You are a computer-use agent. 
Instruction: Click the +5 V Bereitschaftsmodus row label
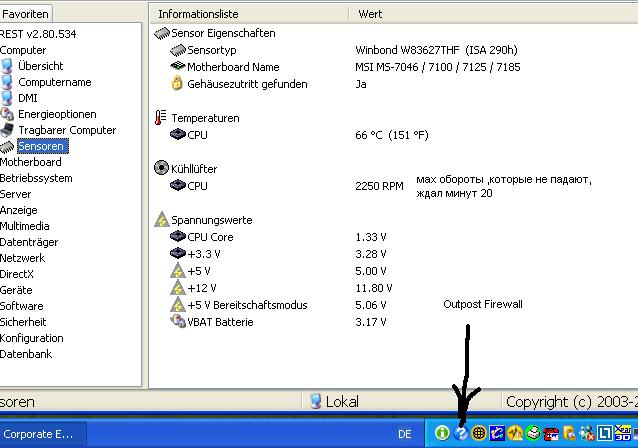pos(247,305)
